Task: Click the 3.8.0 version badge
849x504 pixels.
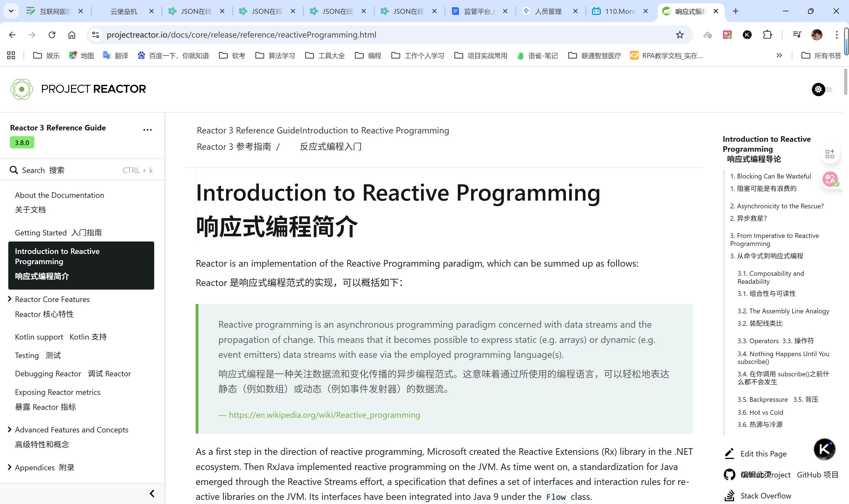Action: pos(22,143)
